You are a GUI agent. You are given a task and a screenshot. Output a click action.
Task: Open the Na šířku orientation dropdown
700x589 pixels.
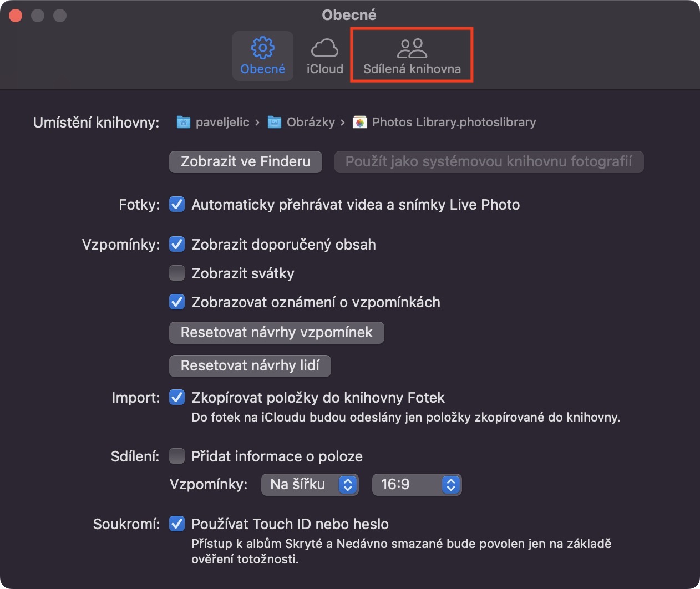point(310,484)
